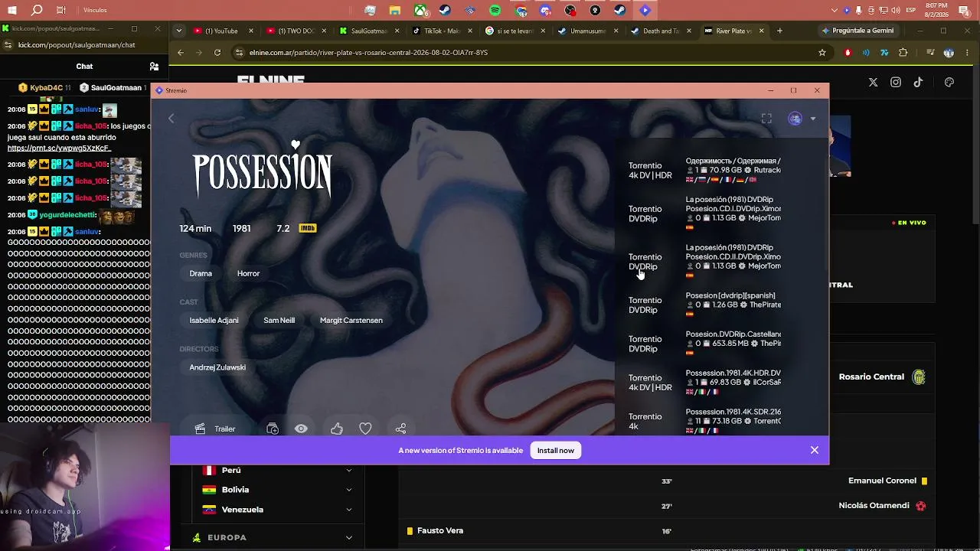Image resolution: width=980 pixels, height=551 pixels.
Task: Open El Nine's TikTok page
Action: click(x=918, y=82)
